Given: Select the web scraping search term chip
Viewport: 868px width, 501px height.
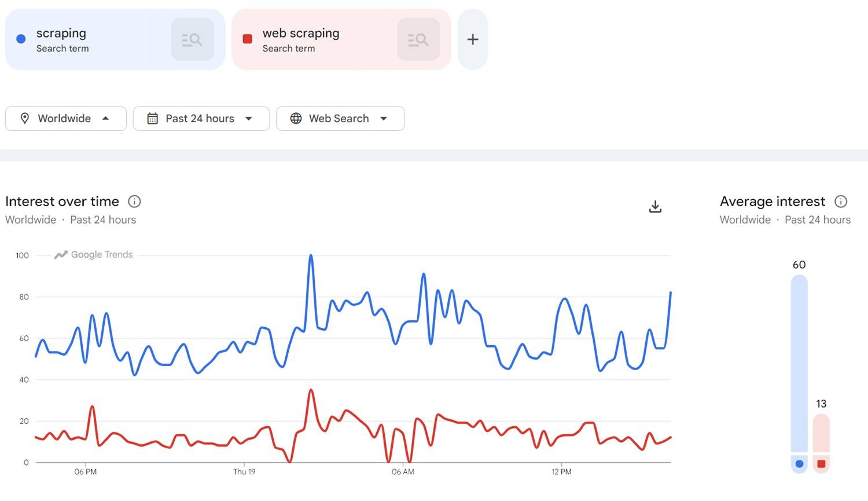Looking at the screenshot, I should point(312,39).
